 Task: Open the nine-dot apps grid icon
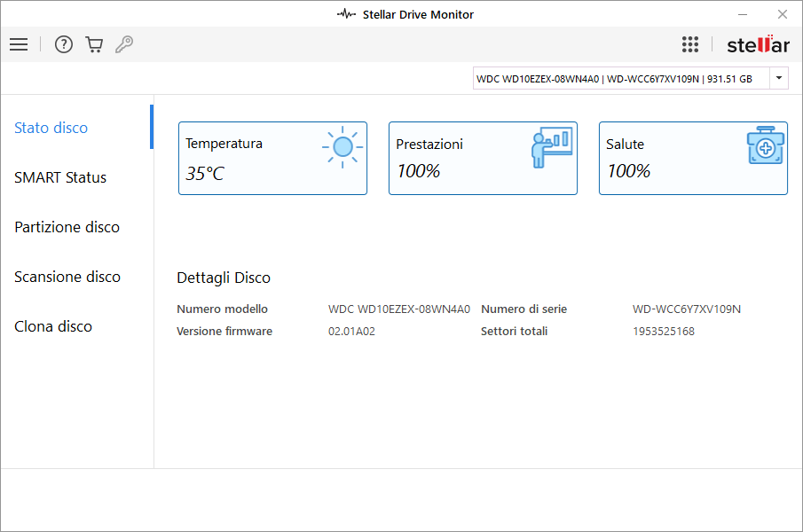click(x=690, y=44)
